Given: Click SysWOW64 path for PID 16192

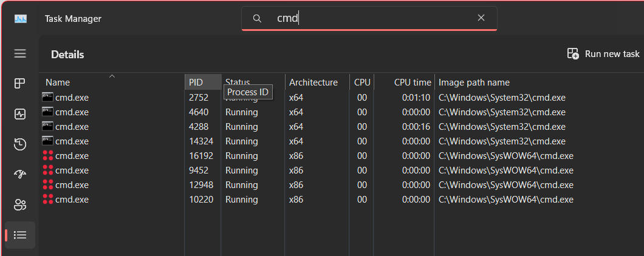Looking at the screenshot, I should (506, 156).
